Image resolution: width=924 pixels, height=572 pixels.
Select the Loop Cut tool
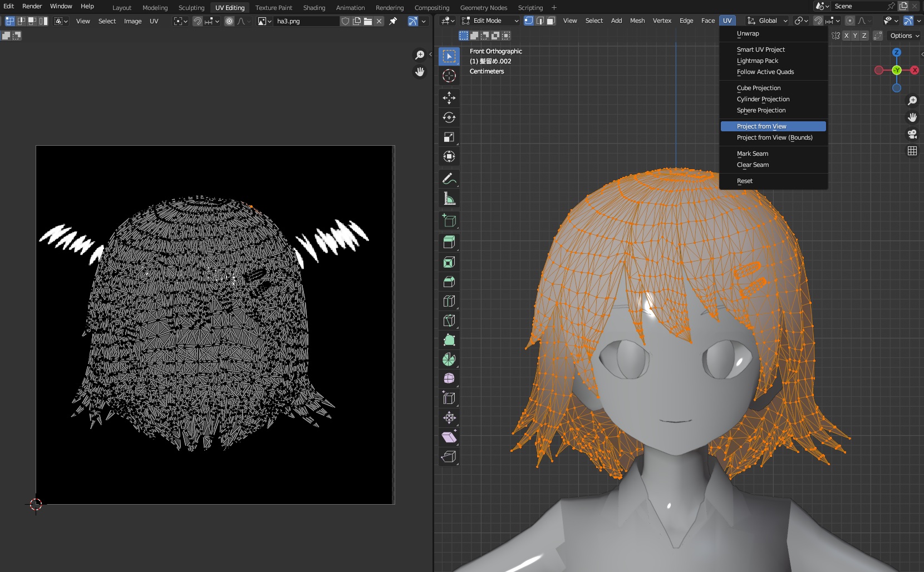449,301
